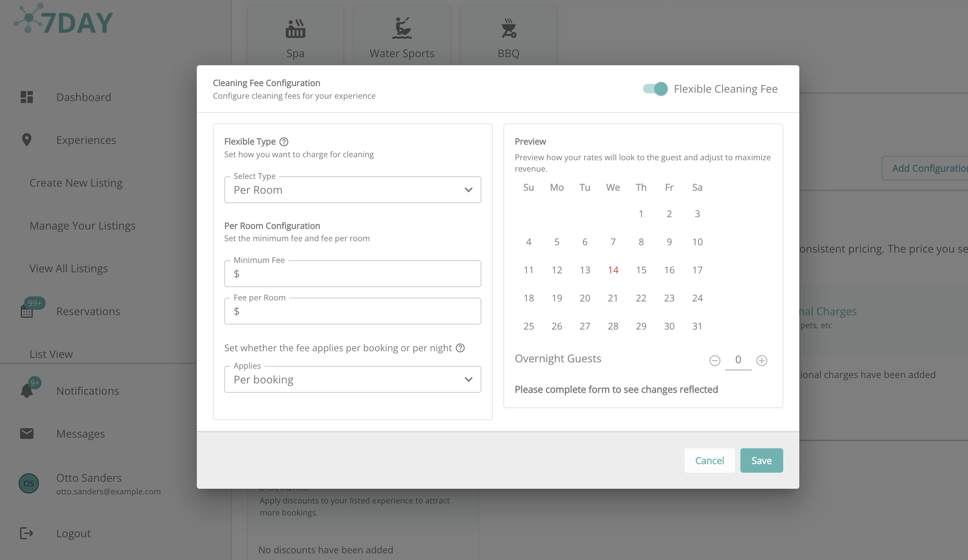The height and width of the screenshot is (560, 968).
Task: Cancel the cleaning fee configuration
Action: [709, 460]
